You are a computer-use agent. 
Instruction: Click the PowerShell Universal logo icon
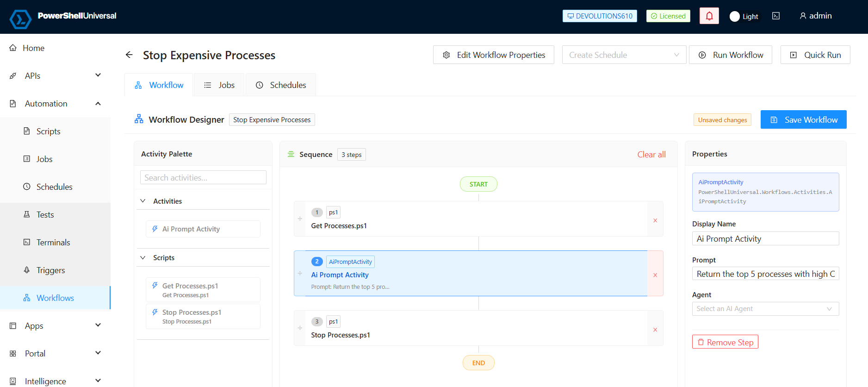coord(20,19)
